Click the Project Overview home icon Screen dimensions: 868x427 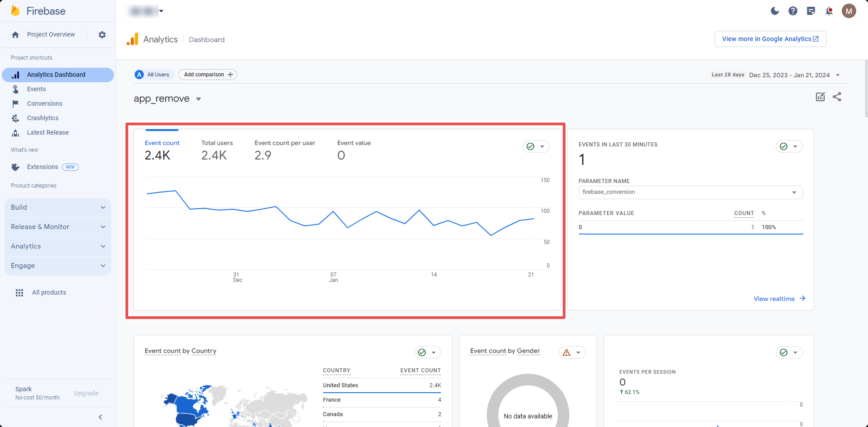pyautogui.click(x=15, y=35)
